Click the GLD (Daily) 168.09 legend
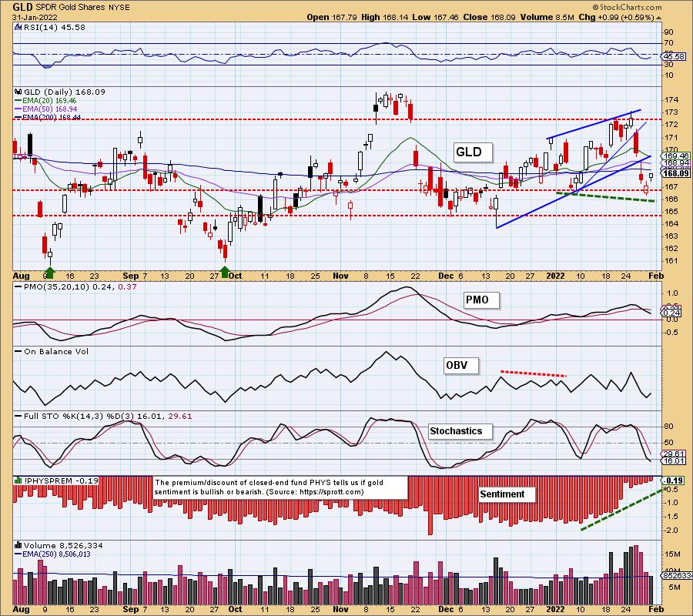The image size is (693, 616). click(x=65, y=92)
